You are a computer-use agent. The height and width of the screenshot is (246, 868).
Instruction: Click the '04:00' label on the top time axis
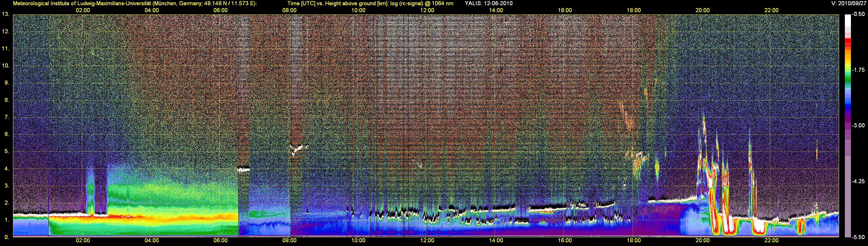152,10
